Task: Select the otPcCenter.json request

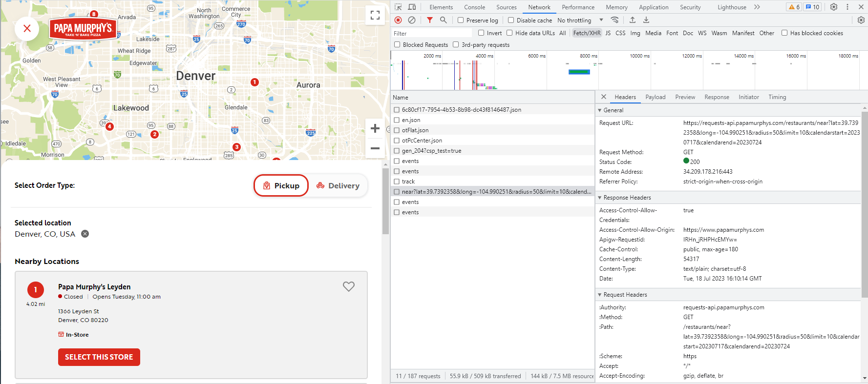Action: [492, 141]
